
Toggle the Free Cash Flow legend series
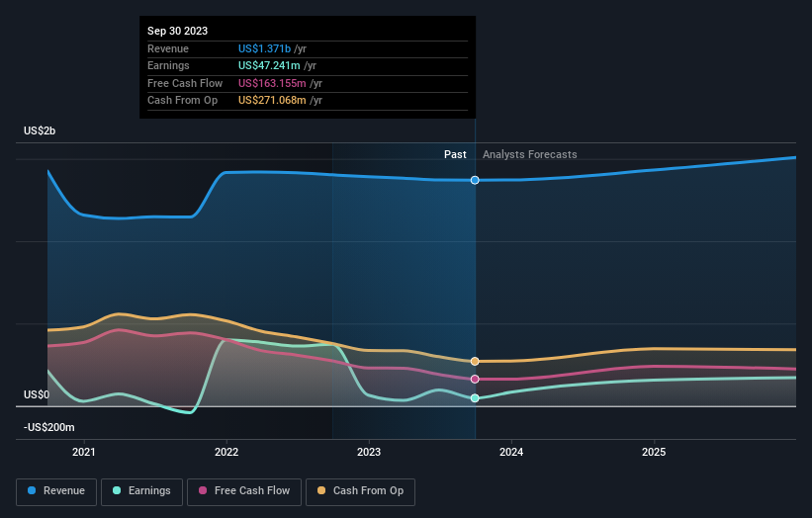tap(244, 491)
